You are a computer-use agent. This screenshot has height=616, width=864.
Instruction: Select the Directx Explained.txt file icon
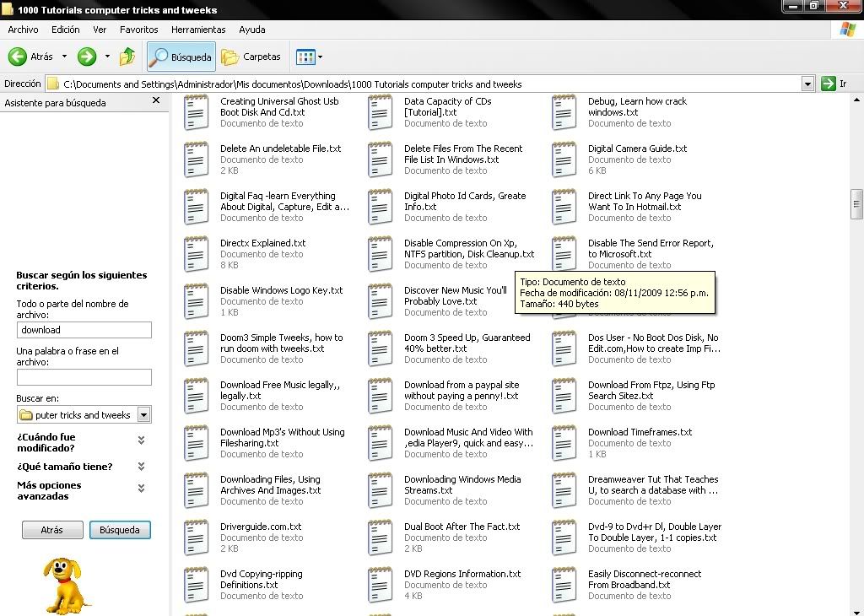pyautogui.click(x=197, y=253)
